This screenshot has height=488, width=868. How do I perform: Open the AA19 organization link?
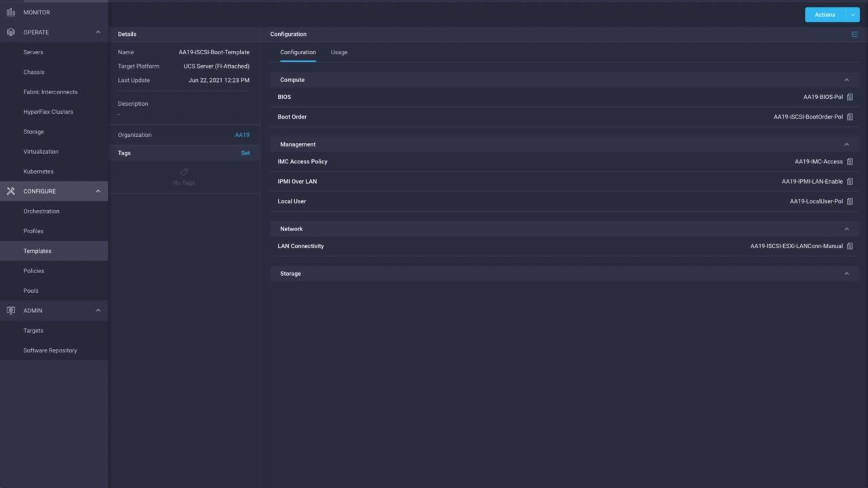242,135
